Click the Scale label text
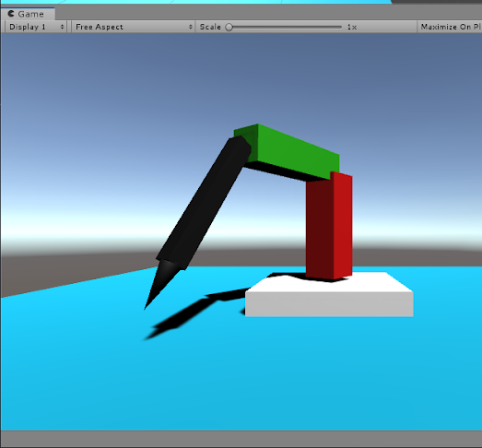 pyautogui.click(x=210, y=27)
